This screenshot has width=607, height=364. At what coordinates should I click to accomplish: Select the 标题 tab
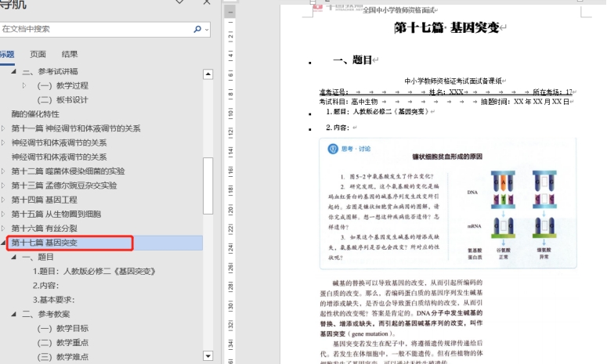coord(7,54)
